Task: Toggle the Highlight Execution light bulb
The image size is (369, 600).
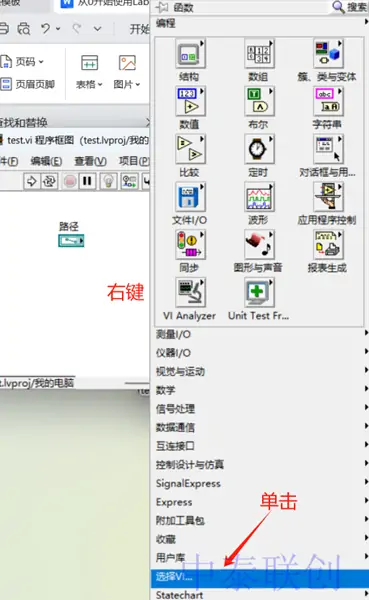Action: click(109, 181)
